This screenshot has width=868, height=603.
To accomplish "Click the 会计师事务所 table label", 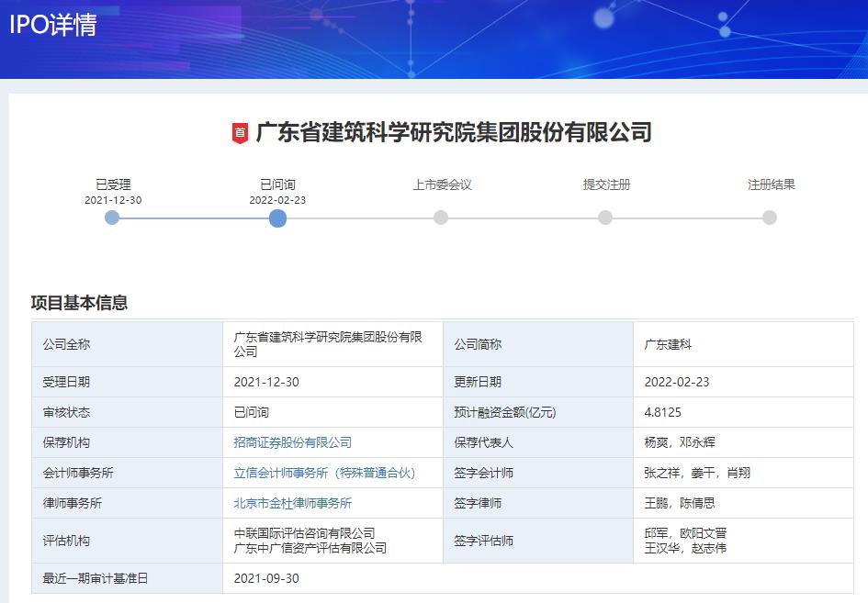I will [78, 473].
